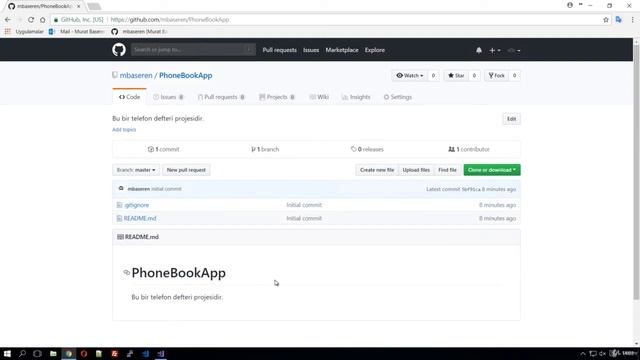Bookmark this page with the star icon

[x=606, y=20]
